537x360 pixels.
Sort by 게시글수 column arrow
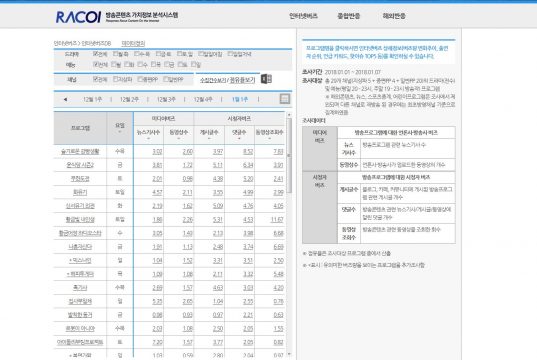pos(209,139)
